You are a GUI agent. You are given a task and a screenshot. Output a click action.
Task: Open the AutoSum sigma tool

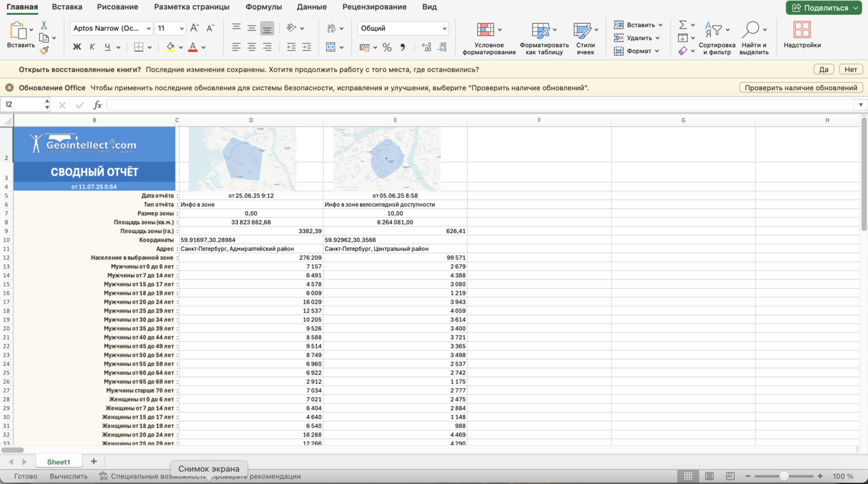[x=683, y=25]
